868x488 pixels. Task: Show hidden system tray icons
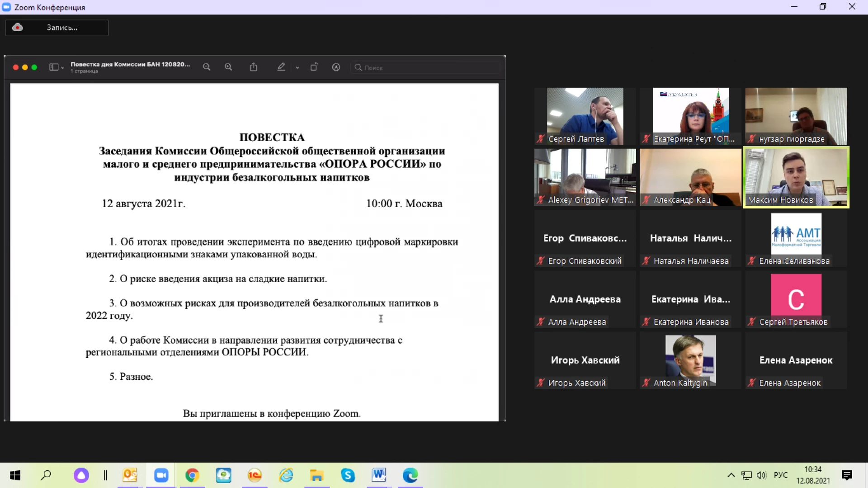(731, 475)
